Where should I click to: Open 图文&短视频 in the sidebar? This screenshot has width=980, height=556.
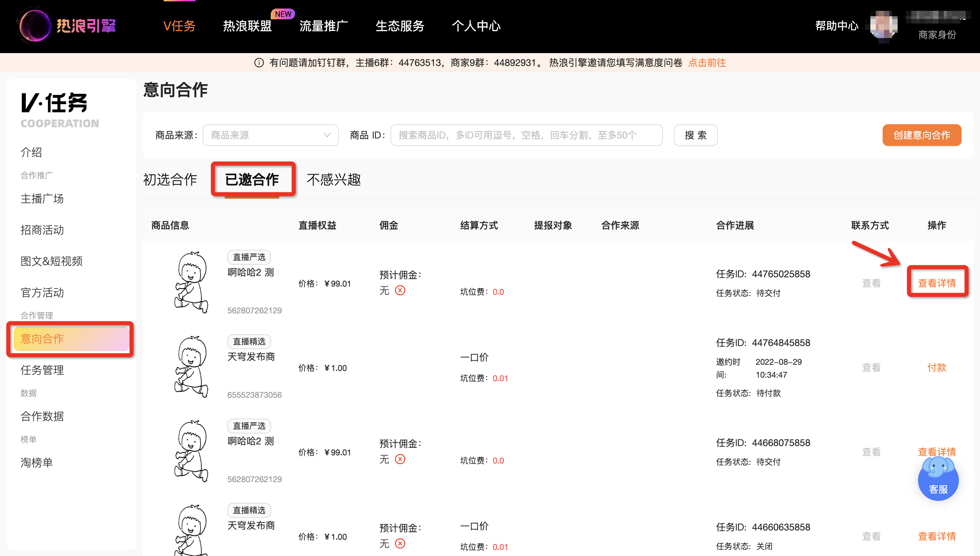tap(51, 261)
